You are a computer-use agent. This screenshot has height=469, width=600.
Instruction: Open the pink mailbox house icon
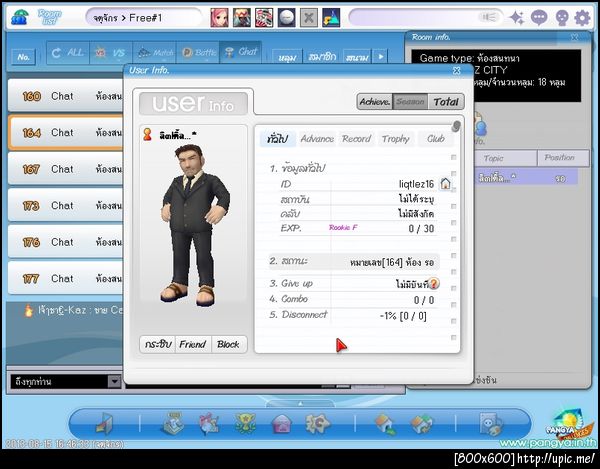(281, 424)
